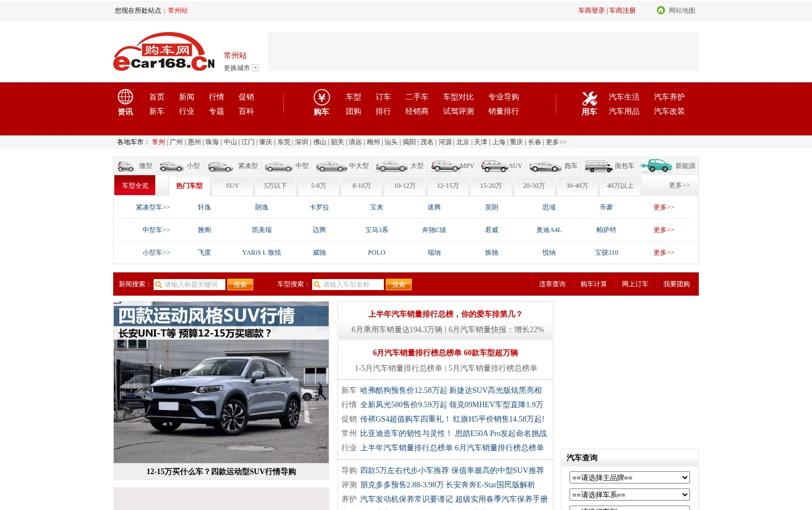This screenshot has height=510, width=812.
Task: Click the globe 资讯 icon
Action: pyautogui.click(x=125, y=97)
